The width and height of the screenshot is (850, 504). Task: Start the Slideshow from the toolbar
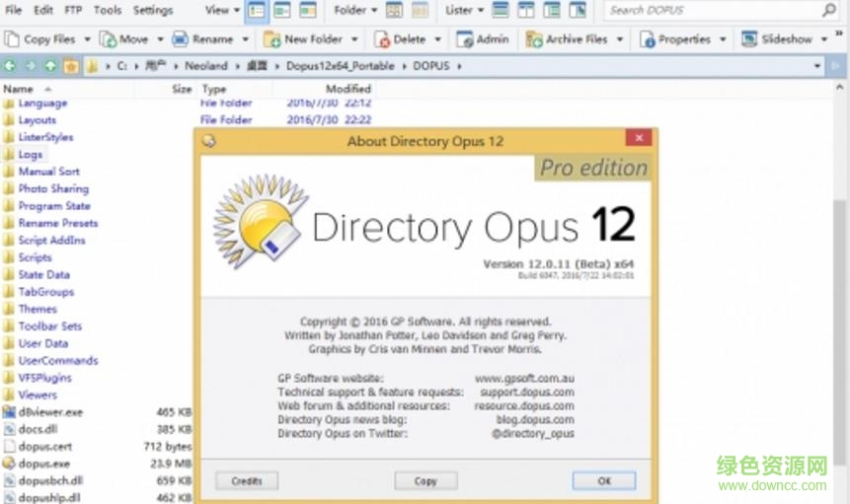pyautogui.click(x=749, y=39)
